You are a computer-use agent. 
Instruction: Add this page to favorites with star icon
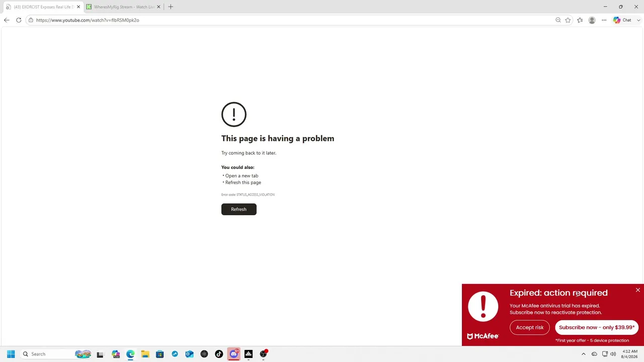(x=568, y=20)
